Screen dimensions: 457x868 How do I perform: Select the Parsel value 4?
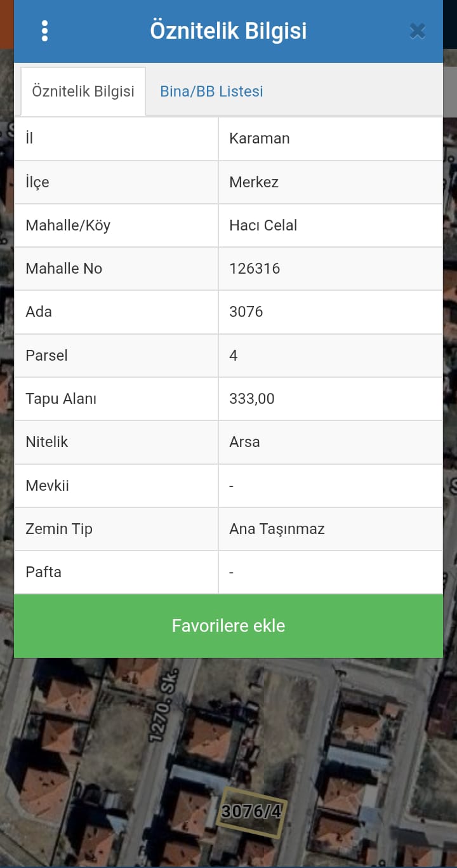[234, 356]
